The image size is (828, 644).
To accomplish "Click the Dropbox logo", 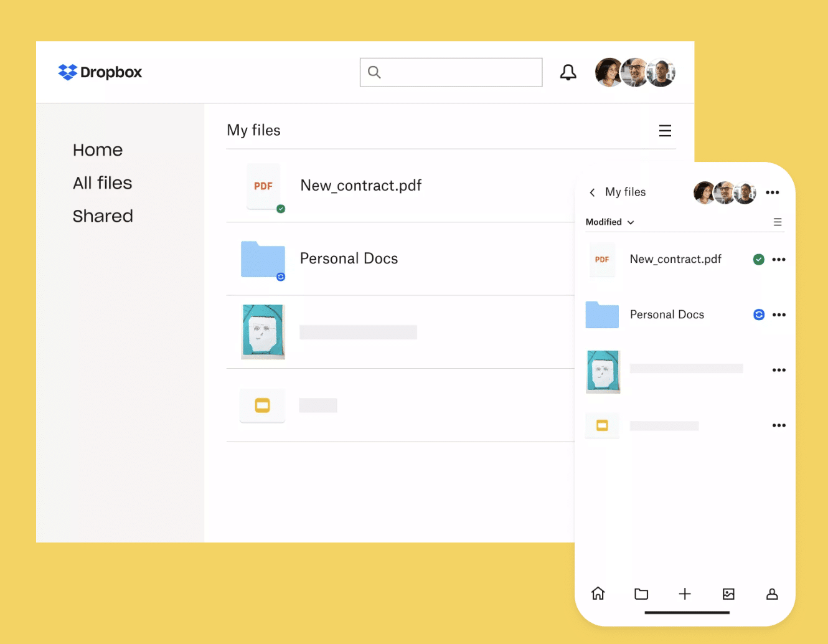I will (100, 72).
